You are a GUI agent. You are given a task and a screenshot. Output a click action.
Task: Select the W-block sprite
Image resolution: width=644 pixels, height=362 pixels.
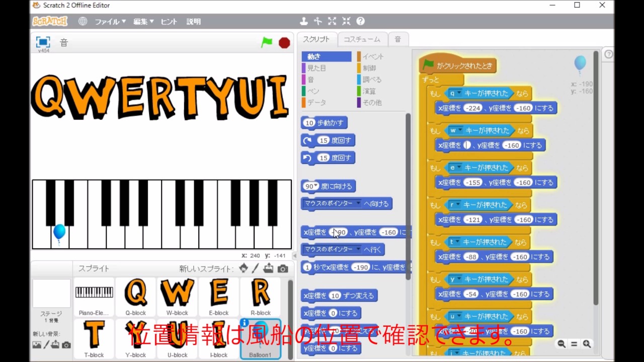point(177,297)
